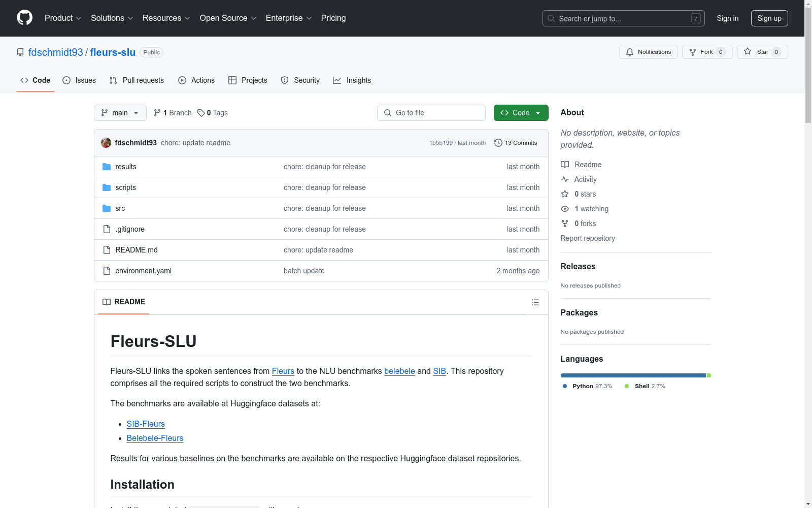The image size is (812, 508).
Task: Open the fleurs-slu repository name link
Action: coord(113,52)
